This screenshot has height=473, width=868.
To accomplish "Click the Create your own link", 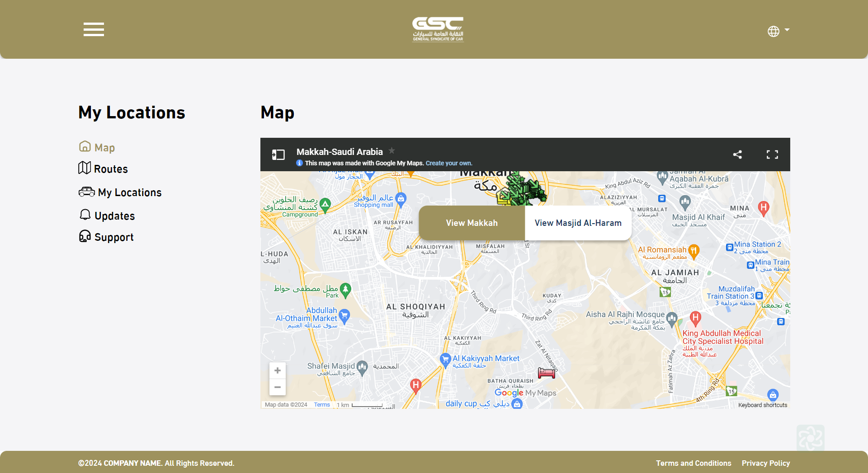I will click(448, 163).
